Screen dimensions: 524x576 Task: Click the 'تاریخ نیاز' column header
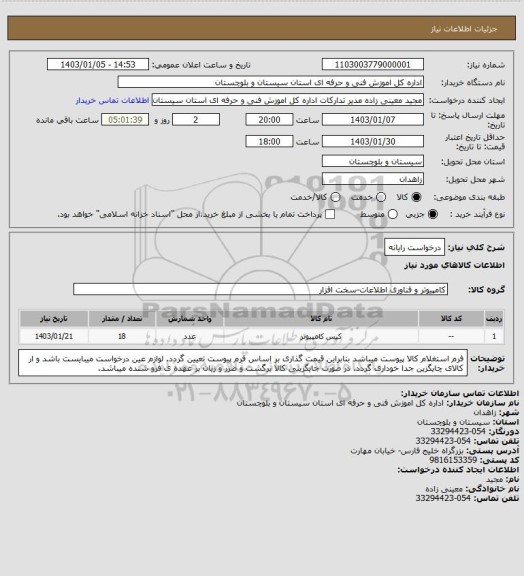click(x=54, y=318)
